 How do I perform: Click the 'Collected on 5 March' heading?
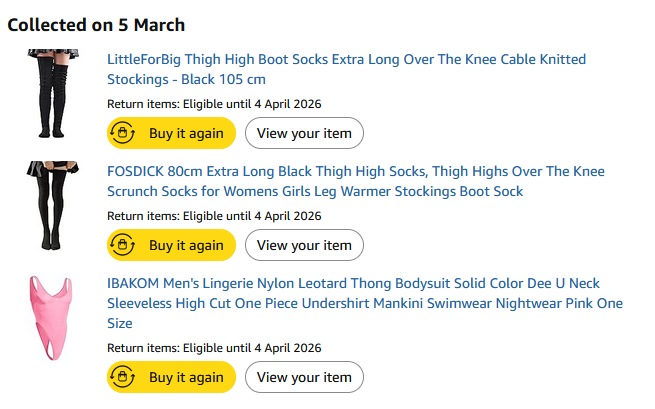(x=96, y=25)
